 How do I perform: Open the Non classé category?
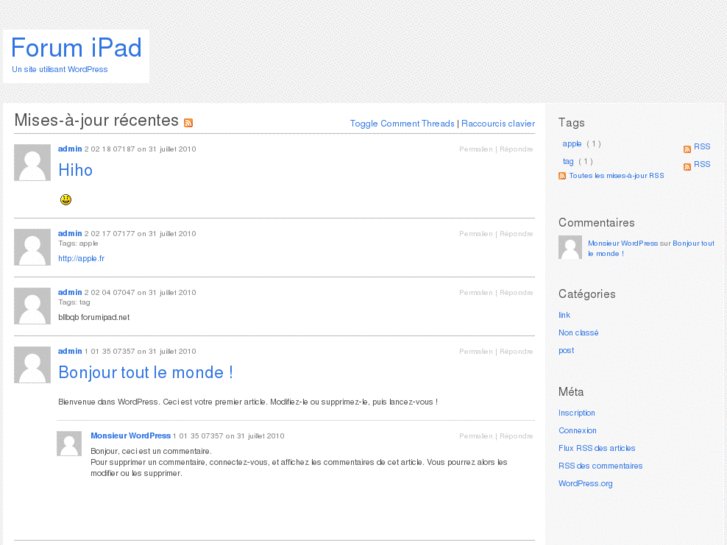tap(578, 333)
